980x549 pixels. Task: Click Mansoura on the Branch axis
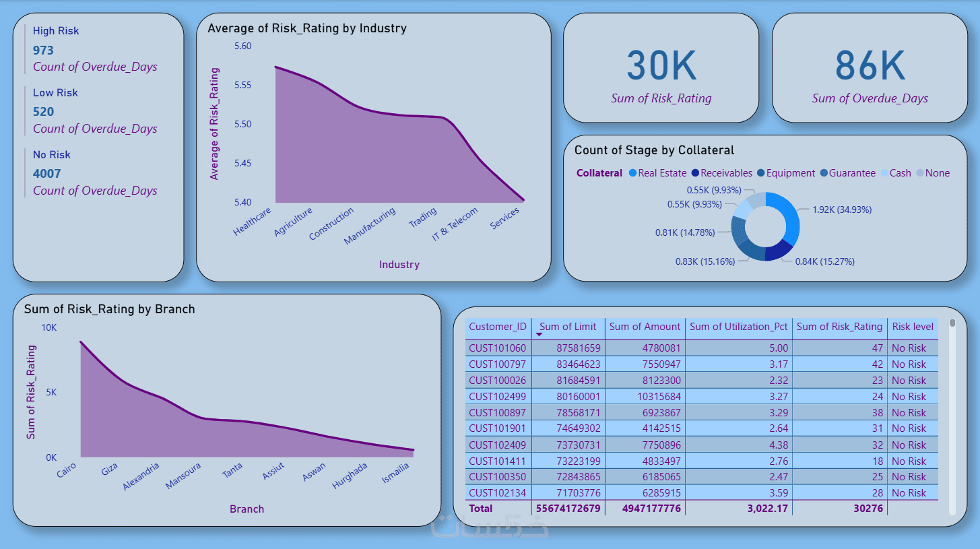pos(183,476)
